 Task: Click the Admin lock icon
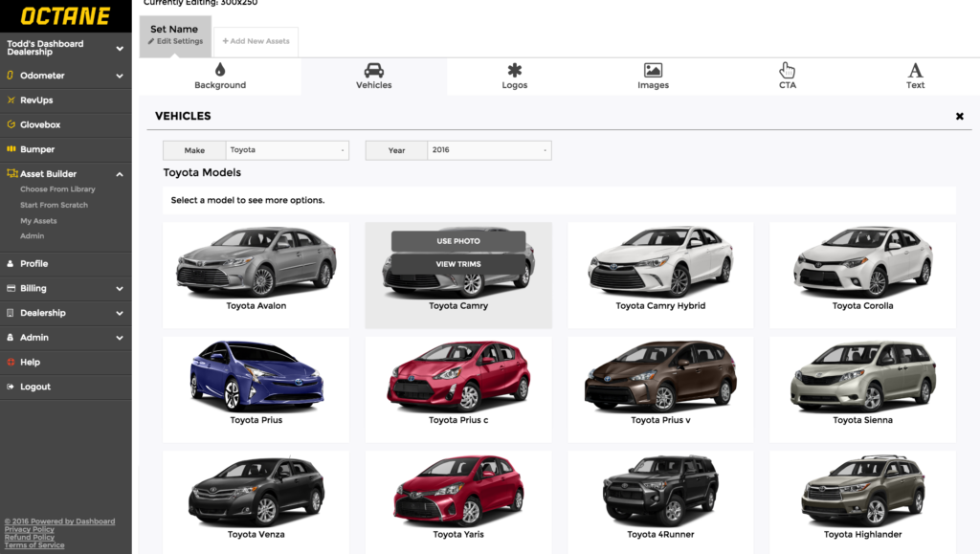pyautogui.click(x=10, y=337)
